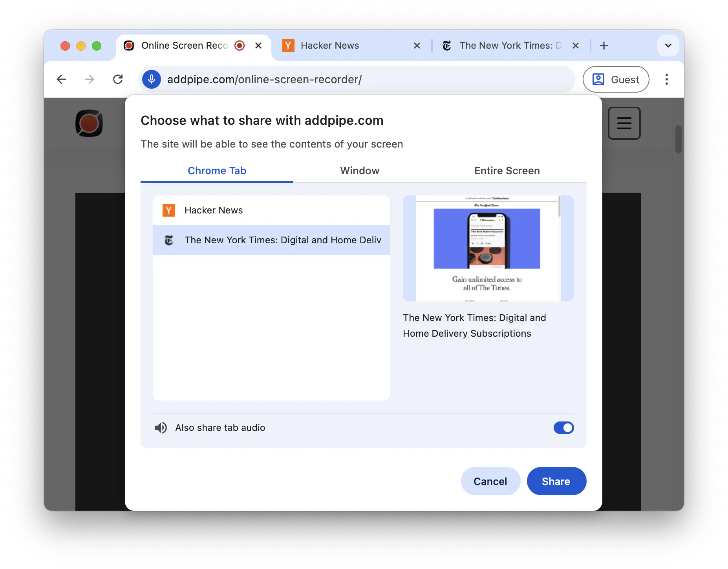Click the browser forward arrow

(x=90, y=79)
